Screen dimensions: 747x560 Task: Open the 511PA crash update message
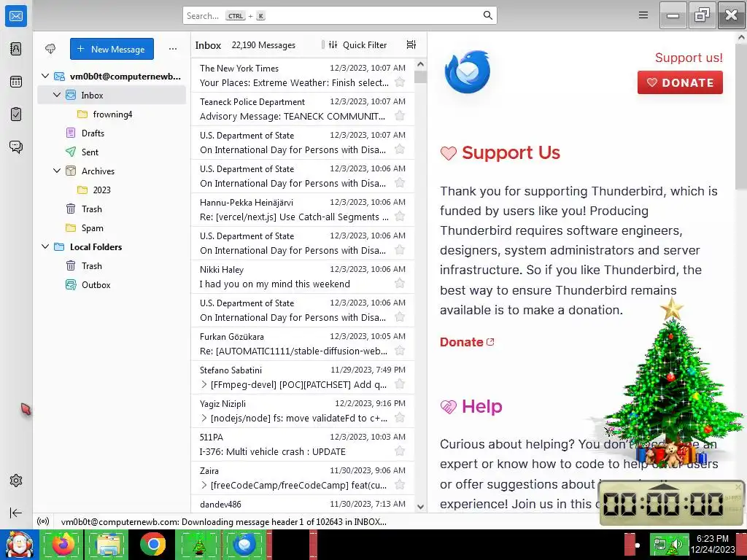point(303,444)
